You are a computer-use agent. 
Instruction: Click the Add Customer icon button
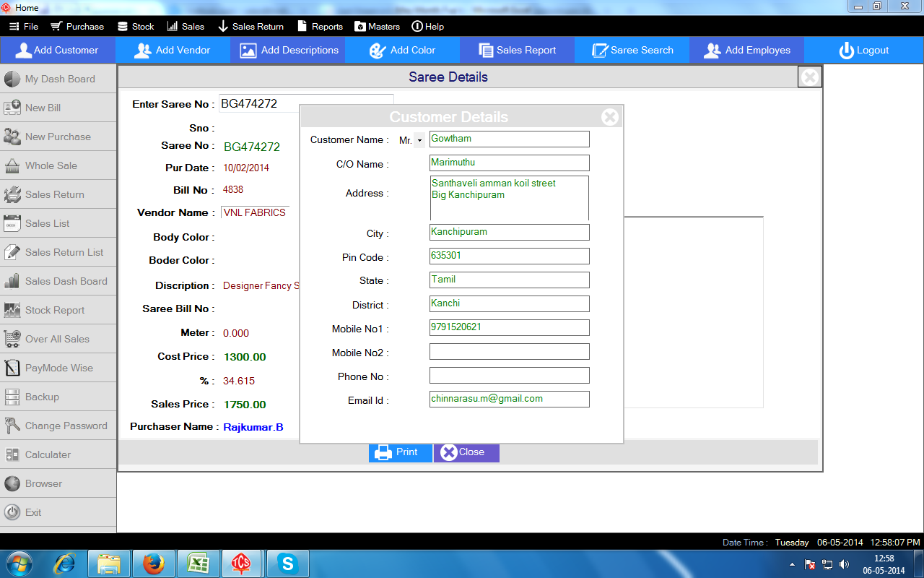[x=25, y=51]
